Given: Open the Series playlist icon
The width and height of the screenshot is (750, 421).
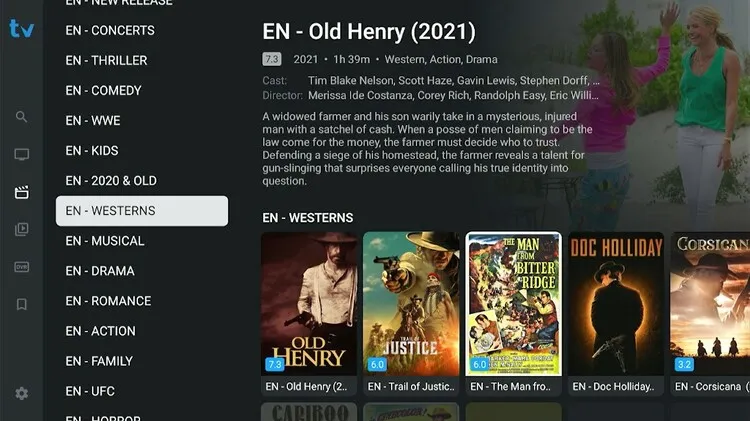Looking at the screenshot, I should pyautogui.click(x=22, y=229).
